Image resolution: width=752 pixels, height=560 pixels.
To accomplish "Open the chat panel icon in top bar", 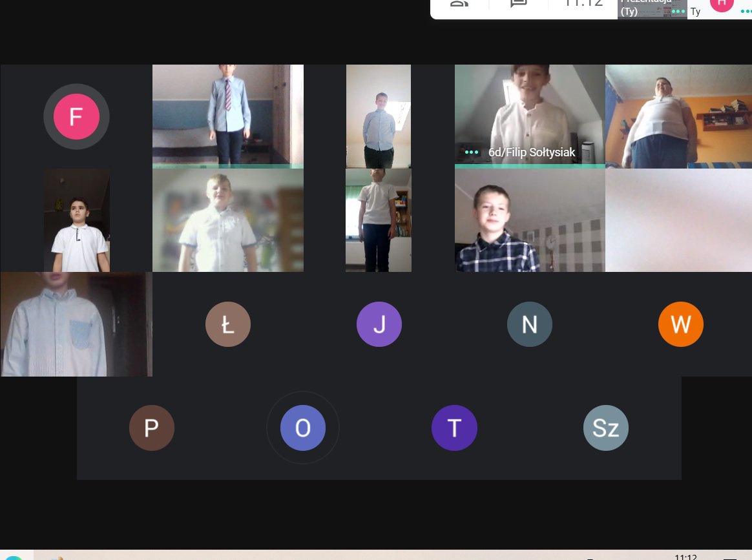I will pos(518,4).
